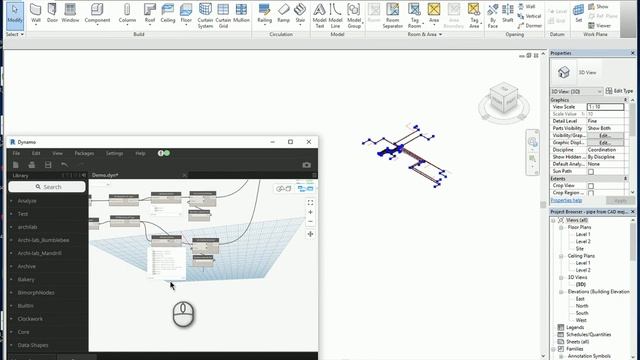Click the Dynamo library Search field
640x360 pixels.
coord(47,187)
